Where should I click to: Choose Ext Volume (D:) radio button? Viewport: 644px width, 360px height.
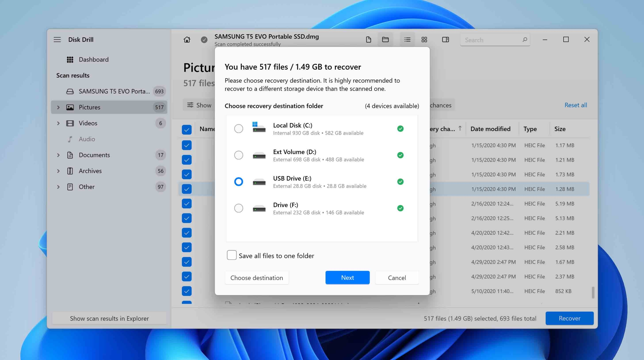pos(238,155)
